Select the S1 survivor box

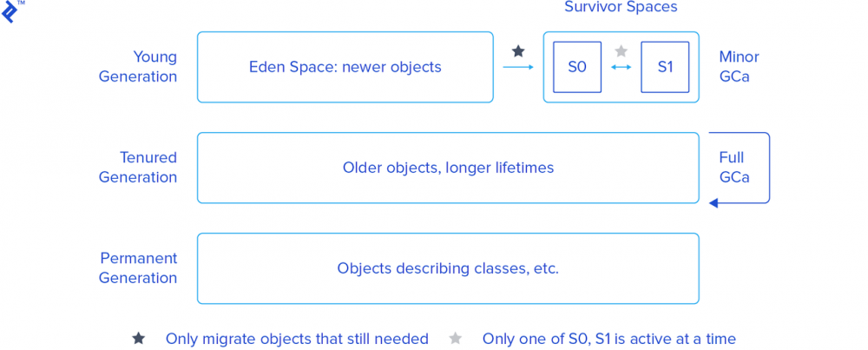click(665, 67)
